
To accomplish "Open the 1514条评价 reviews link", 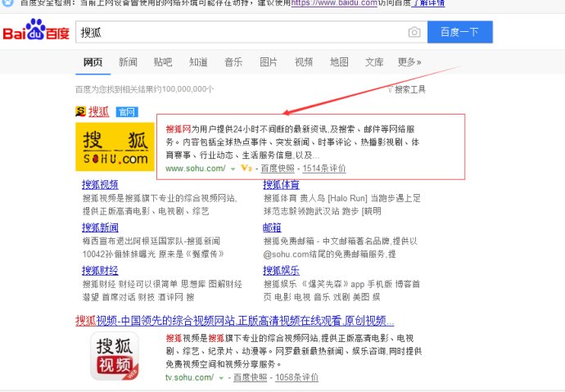I will click(324, 169).
